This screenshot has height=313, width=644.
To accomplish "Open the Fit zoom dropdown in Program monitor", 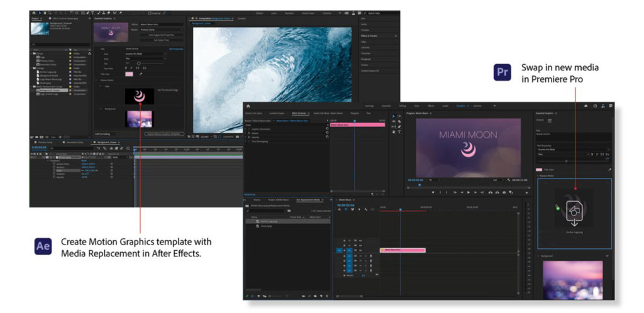I will 434,180.
